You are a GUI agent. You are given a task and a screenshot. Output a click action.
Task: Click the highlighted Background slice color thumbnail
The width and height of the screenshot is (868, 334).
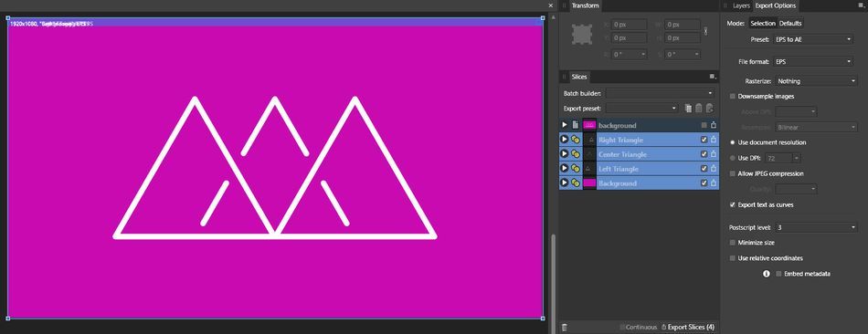589,183
